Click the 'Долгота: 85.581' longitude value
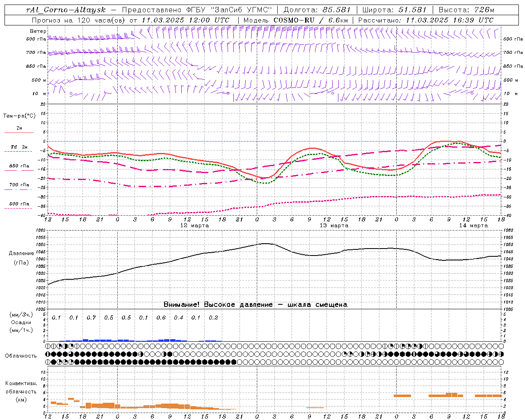The width and height of the screenshot is (525, 420). [317, 10]
